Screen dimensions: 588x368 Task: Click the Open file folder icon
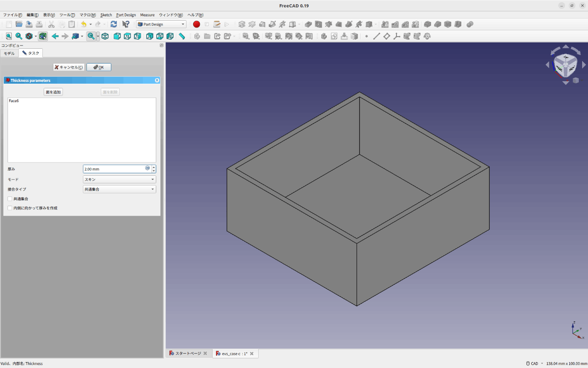pyautogui.click(x=19, y=24)
